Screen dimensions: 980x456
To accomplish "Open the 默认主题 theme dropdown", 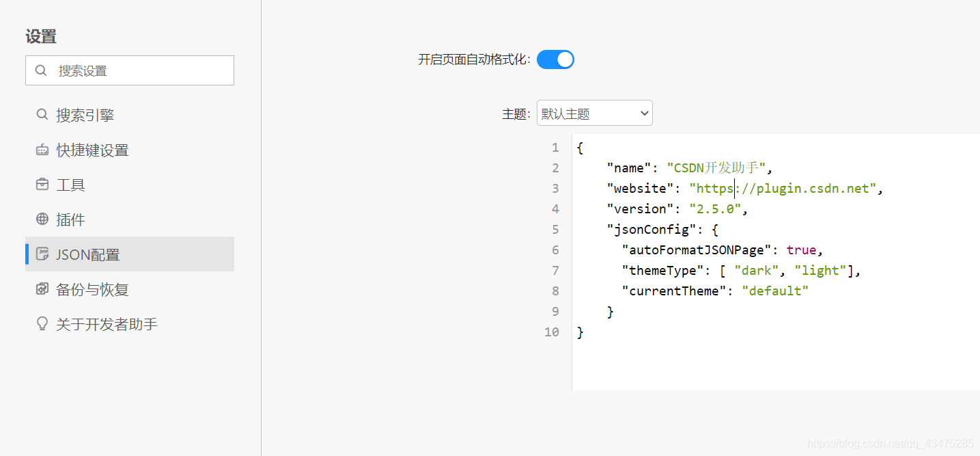I will [x=595, y=113].
